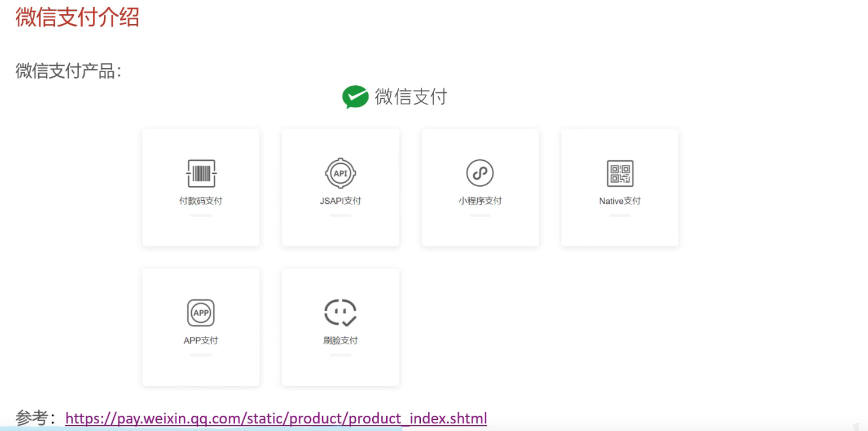
Task: Select the Native支付 label
Action: [620, 201]
